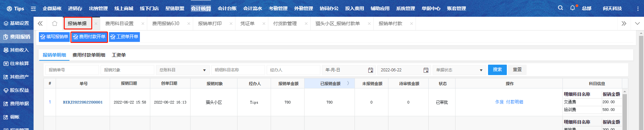Select the 费用付款单明细 sub-tab

click(x=89, y=55)
